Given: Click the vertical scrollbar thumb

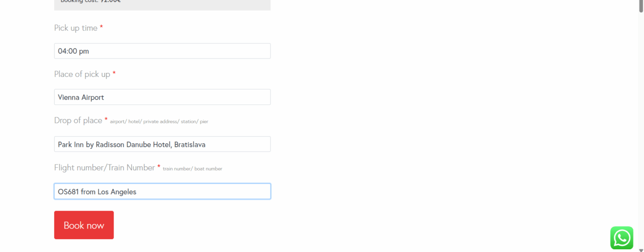Looking at the screenshot, I should point(641,6).
